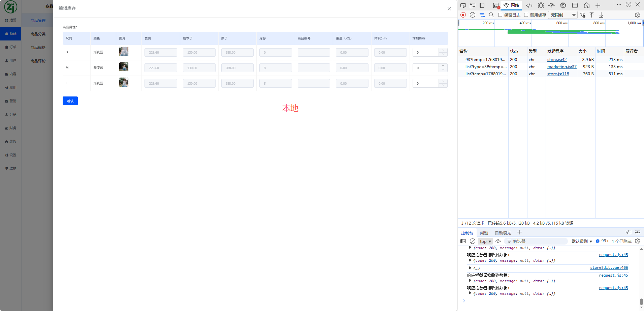This screenshot has height=311, width=644.
Task: Increase 增加库存 for size S row
Action: 443,50
